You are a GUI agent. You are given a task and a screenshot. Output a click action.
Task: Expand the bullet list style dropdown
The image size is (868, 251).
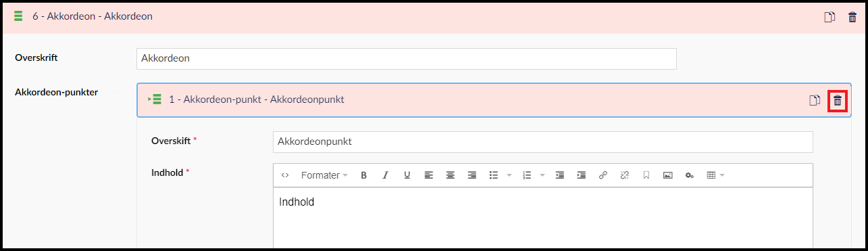pos(509,175)
